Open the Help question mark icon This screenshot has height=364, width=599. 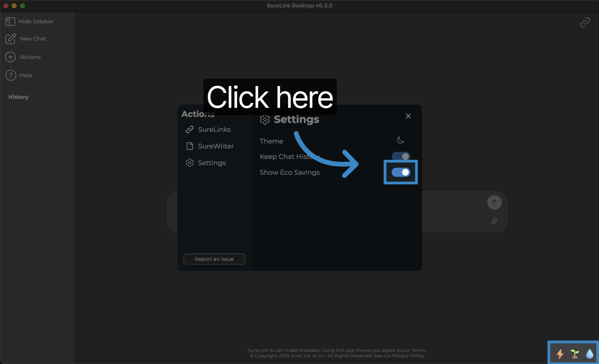click(x=11, y=75)
